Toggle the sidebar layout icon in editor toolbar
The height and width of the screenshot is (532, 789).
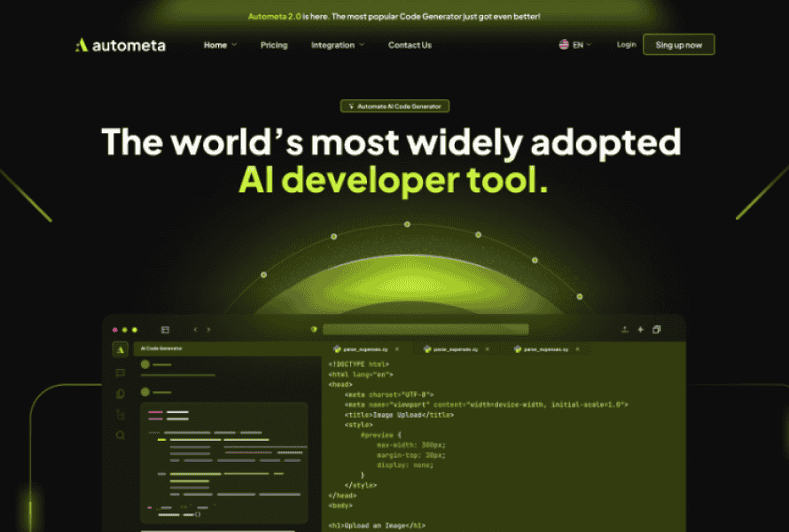pos(165,330)
